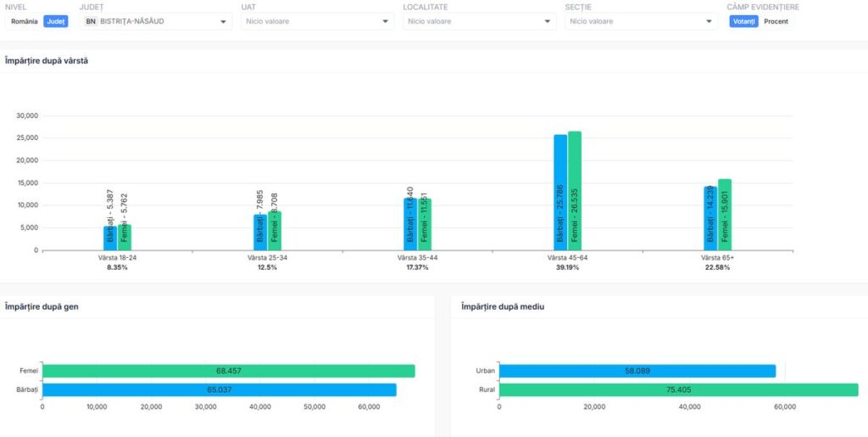Open the Secție dropdown
Image resolution: width=868 pixels, height=437 pixels.
[x=641, y=21]
